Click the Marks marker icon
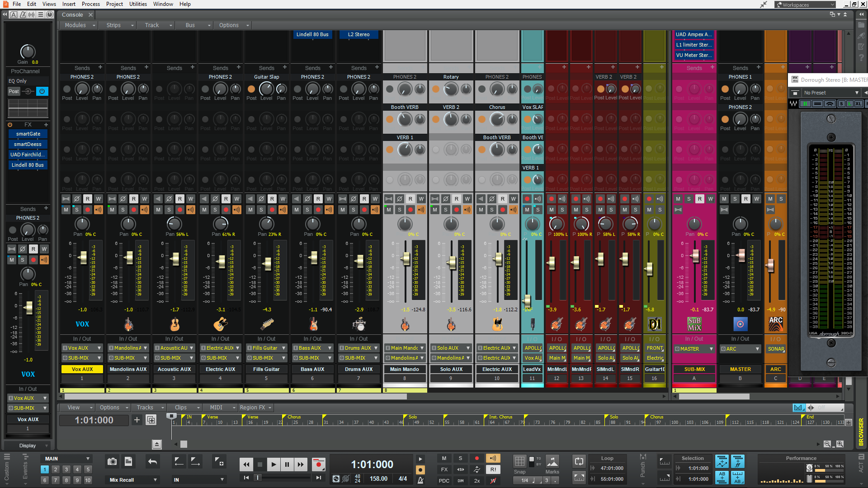The height and width of the screenshot is (488, 868). [x=552, y=461]
